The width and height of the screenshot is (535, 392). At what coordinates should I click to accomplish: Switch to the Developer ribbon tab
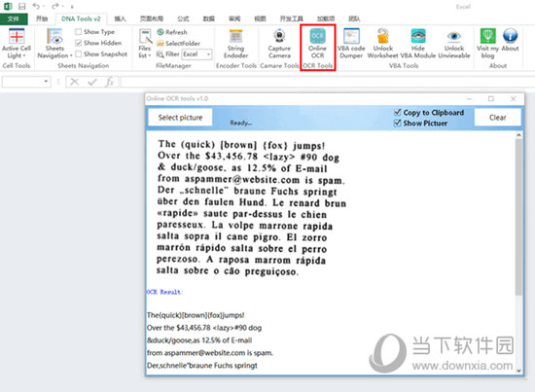pos(292,18)
